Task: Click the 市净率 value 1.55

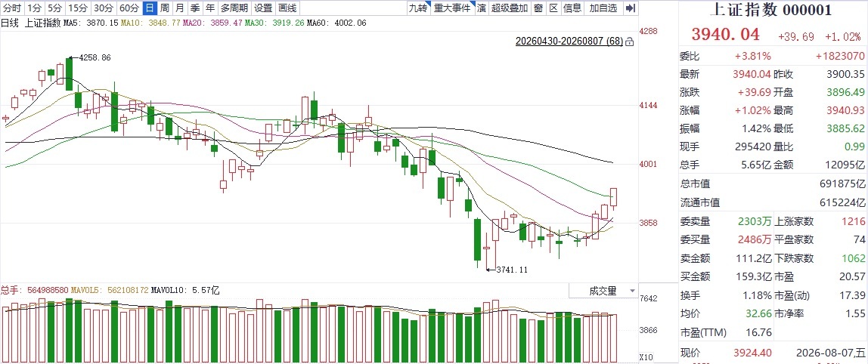Action: [x=855, y=313]
